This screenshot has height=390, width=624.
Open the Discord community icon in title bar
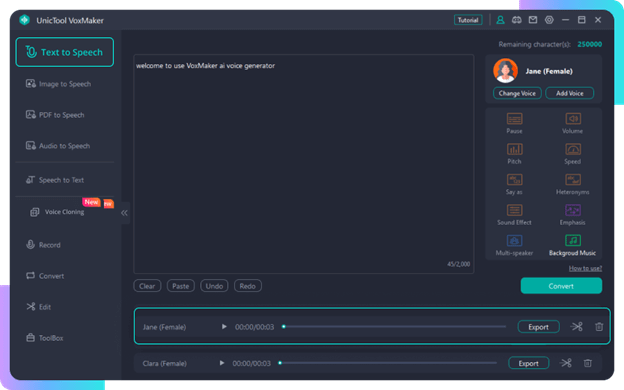click(x=517, y=20)
